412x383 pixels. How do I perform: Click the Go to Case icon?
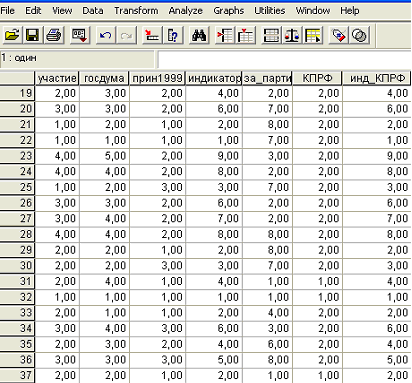152,35
